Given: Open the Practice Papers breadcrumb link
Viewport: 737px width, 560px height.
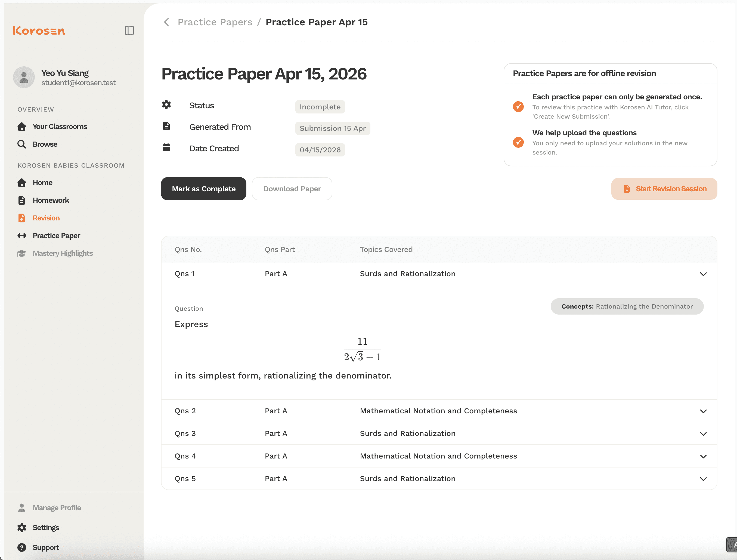Looking at the screenshot, I should point(215,22).
